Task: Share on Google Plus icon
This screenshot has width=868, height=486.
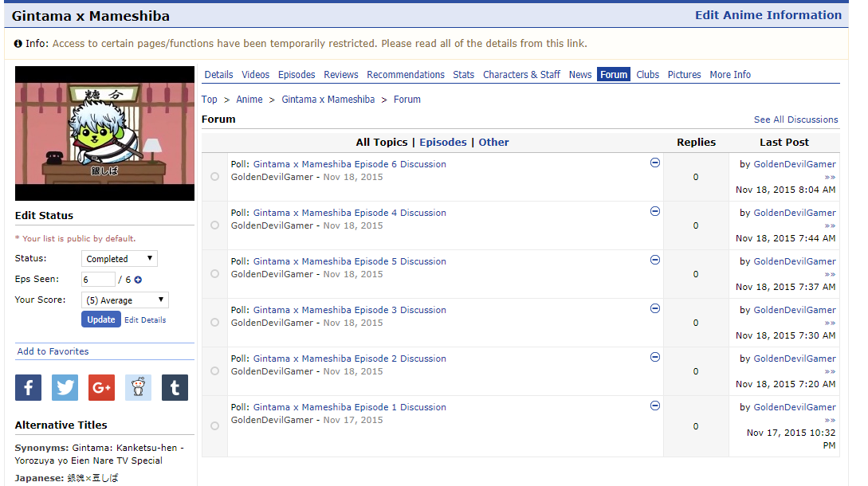Action: pos(101,387)
